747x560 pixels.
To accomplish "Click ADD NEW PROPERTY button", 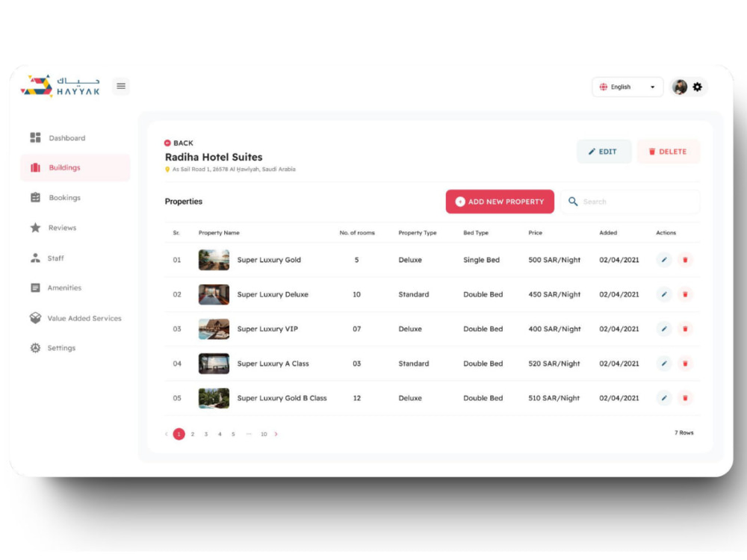I will 500,202.
